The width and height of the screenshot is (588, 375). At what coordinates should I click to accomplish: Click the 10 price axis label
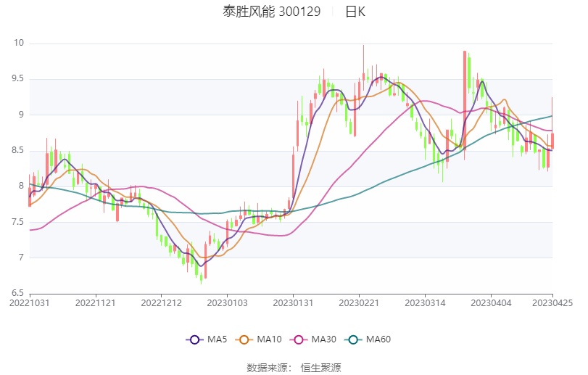click(x=19, y=44)
